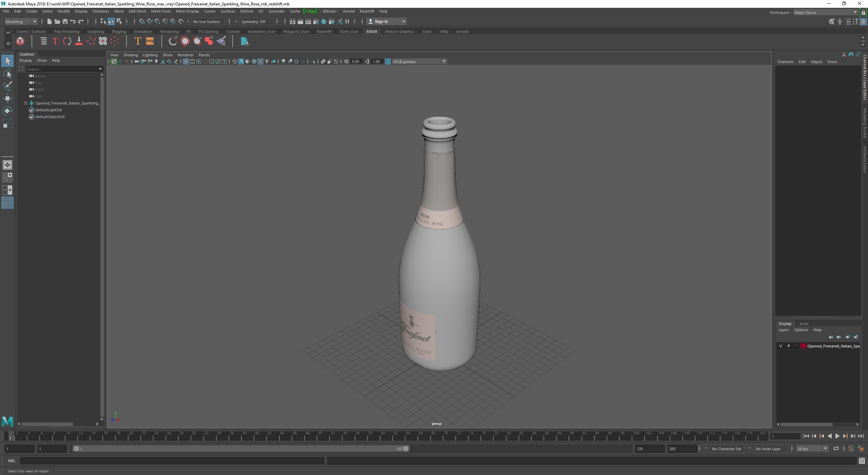Click the Redo arrow icon

click(81, 22)
